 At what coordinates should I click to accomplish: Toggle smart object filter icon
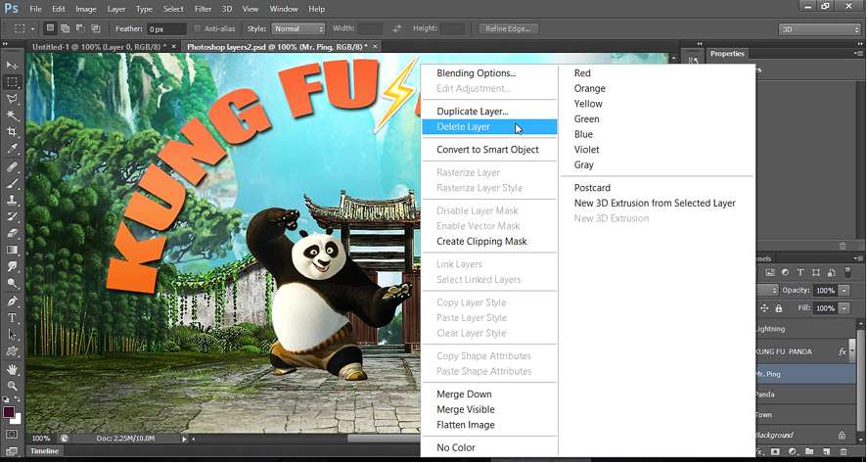pos(831,272)
